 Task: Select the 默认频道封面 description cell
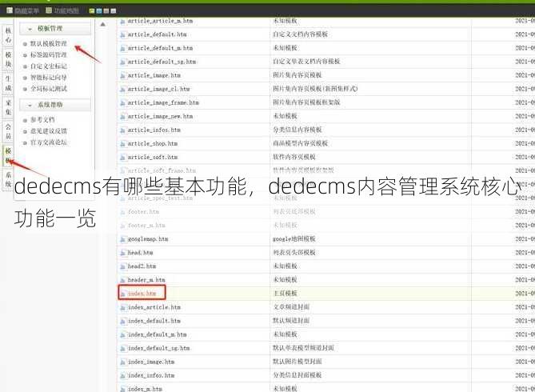(x=291, y=321)
